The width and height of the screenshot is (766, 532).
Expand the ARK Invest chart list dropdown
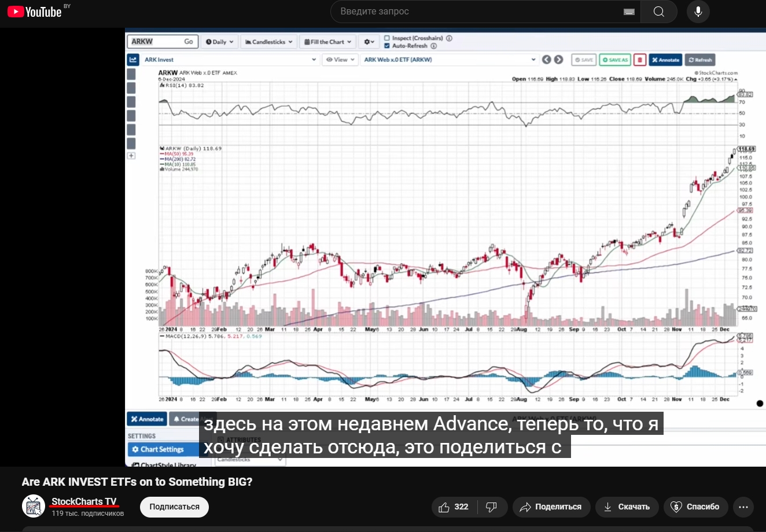[230, 60]
